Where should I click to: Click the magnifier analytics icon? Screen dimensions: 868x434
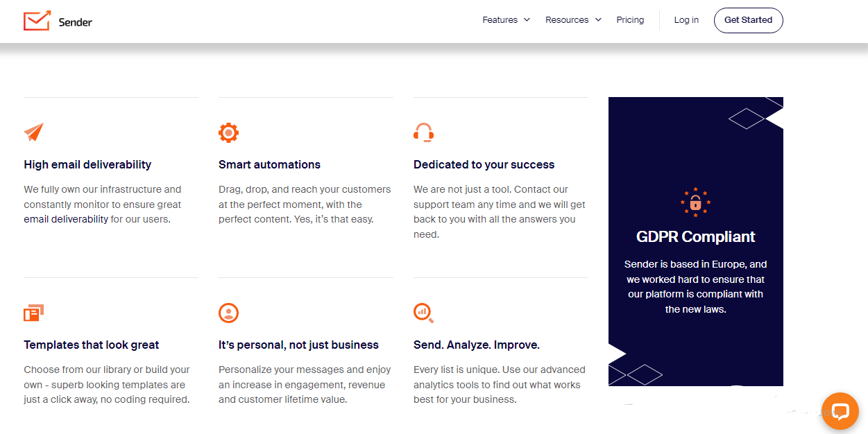pos(424,313)
